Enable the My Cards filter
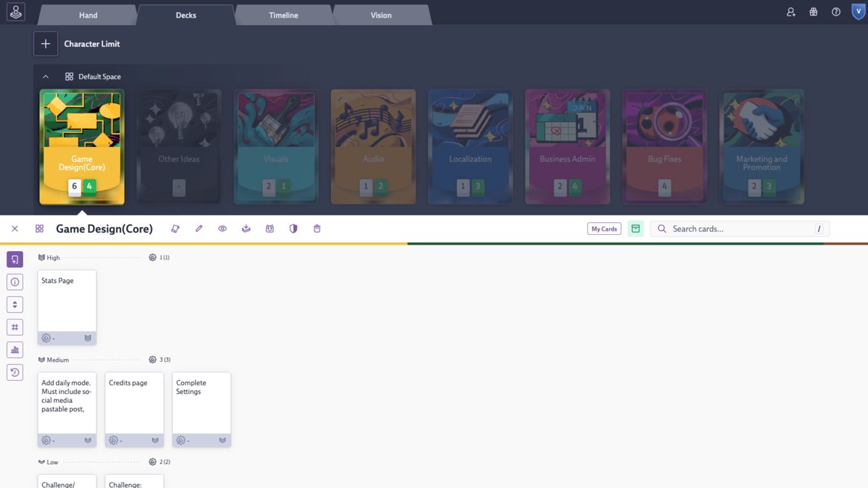The height and width of the screenshot is (488, 868). 603,228
